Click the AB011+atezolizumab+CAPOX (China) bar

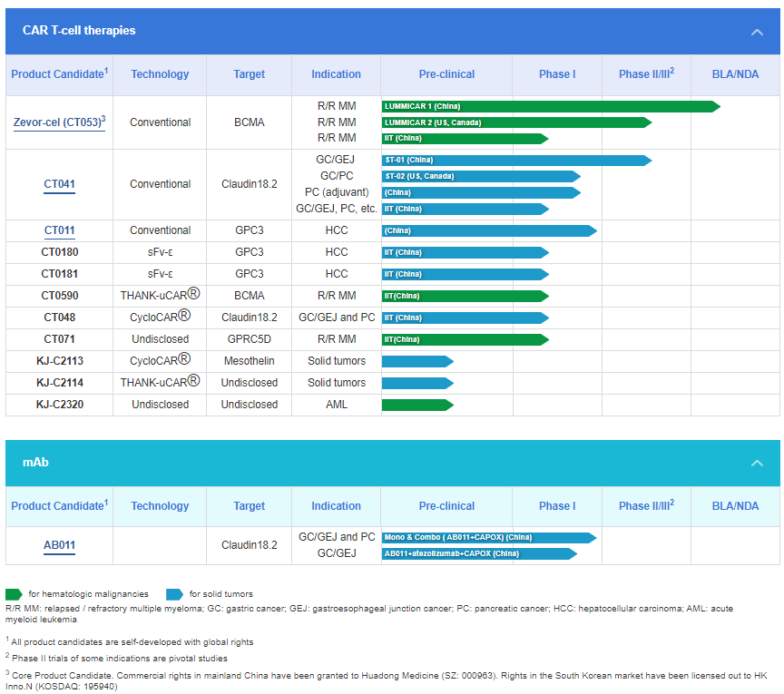coord(479,554)
